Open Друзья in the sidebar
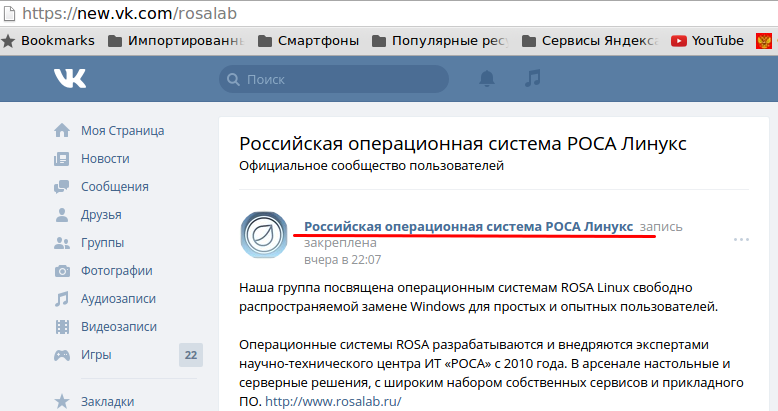 [101, 215]
